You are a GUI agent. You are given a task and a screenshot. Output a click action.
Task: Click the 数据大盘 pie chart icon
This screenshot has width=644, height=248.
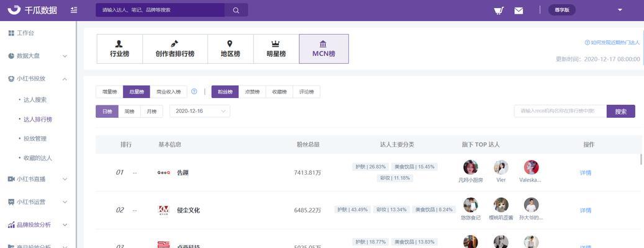pos(11,56)
